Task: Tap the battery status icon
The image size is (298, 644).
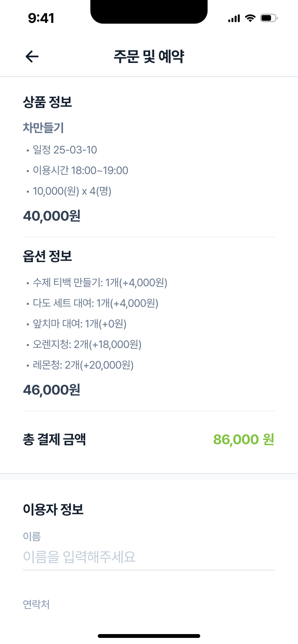Action: tap(269, 18)
